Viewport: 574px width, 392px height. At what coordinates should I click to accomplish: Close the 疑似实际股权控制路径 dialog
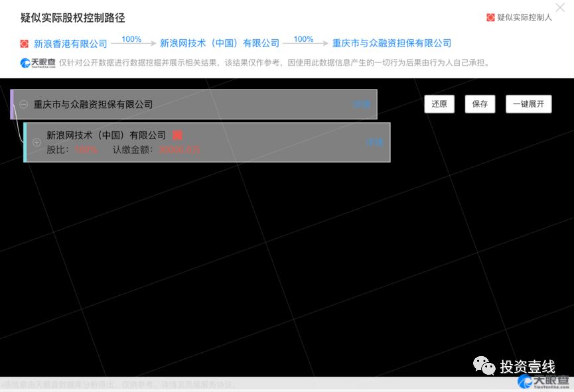point(559,7)
